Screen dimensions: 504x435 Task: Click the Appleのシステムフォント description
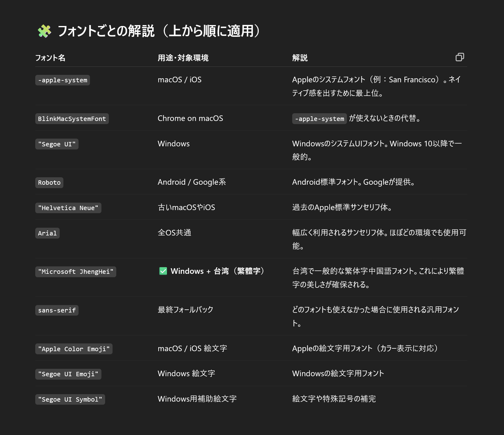click(x=377, y=87)
